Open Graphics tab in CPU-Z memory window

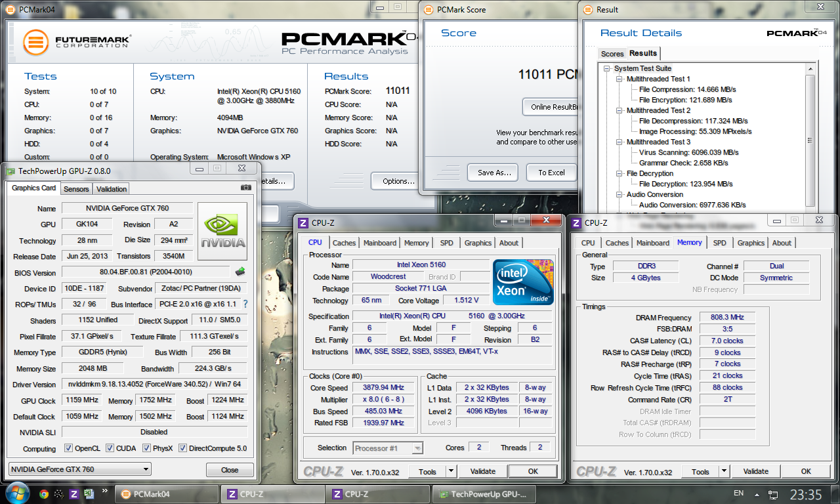point(751,243)
